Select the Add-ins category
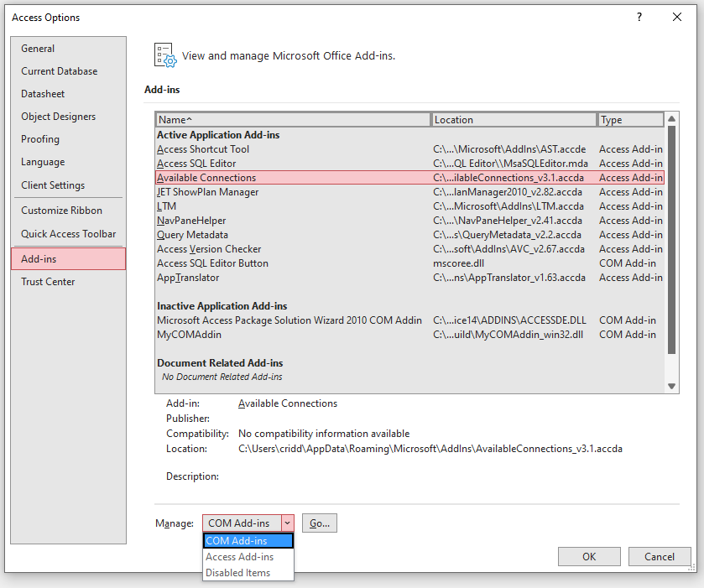The width and height of the screenshot is (704, 588). 68,259
